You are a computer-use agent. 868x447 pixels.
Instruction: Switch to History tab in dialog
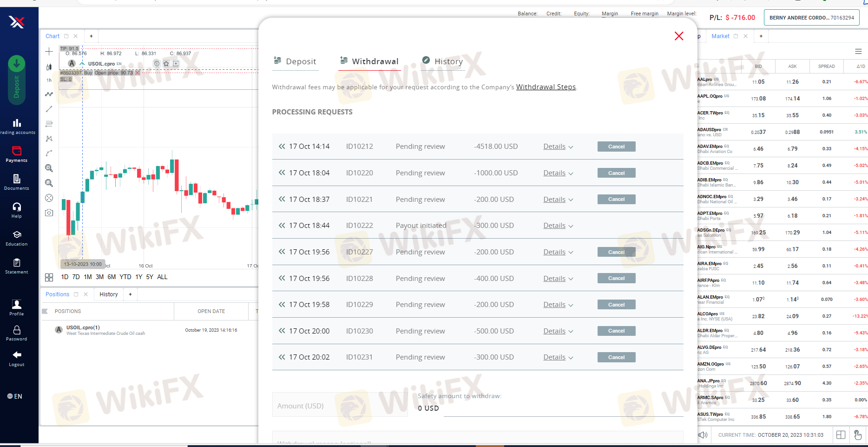coord(442,61)
